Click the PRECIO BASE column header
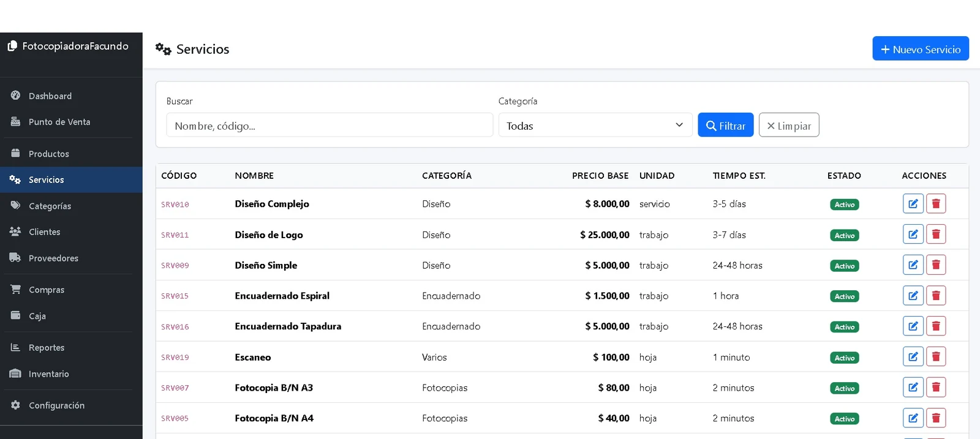Image resolution: width=980 pixels, height=439 pixels. point(600,176)
